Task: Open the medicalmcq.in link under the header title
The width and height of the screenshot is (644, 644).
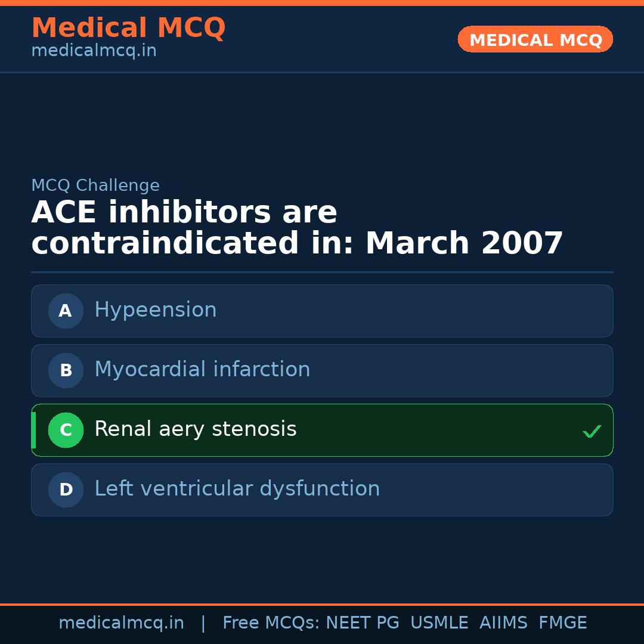Action: 94,51
